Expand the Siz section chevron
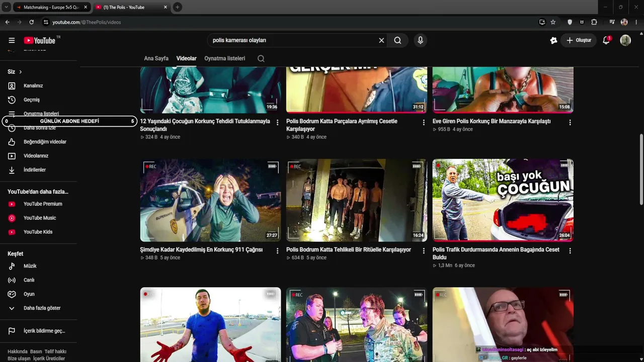 click(x=20, y=72)
